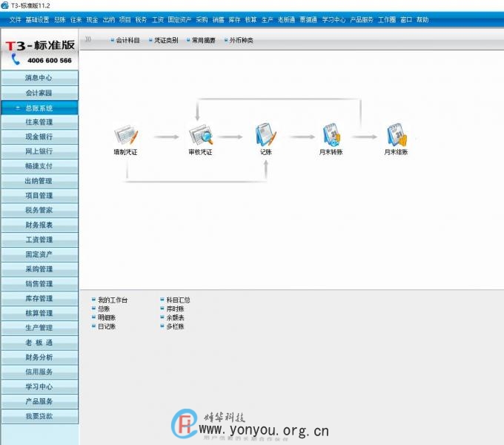Select 采购管理 in the sidebar
This screenshot has width=504, height=445.
tap(39, 269)
